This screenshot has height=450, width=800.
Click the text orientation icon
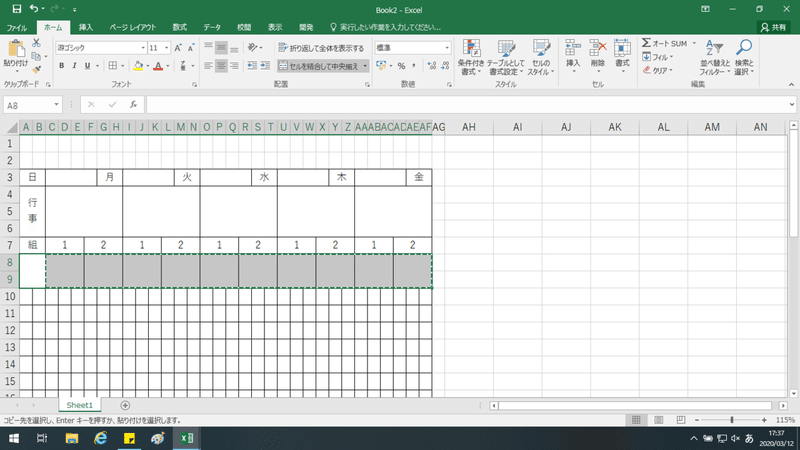pos(253,47)
